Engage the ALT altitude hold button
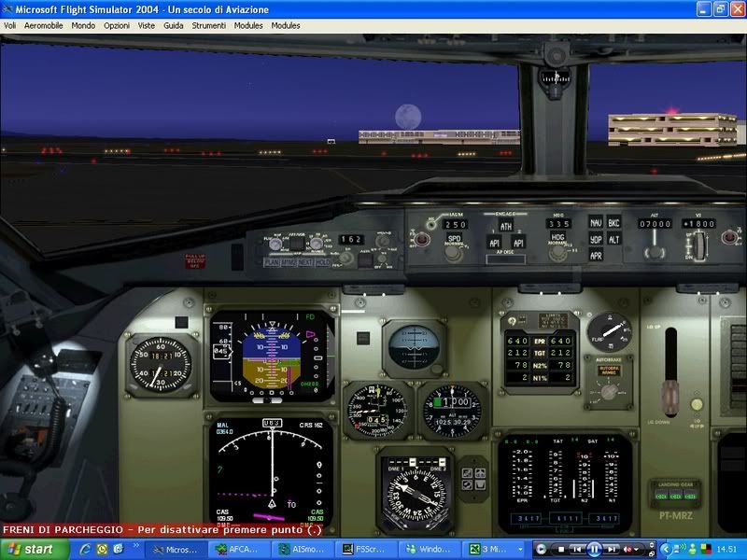The image size is (747, 560). [x=613, y=239]
